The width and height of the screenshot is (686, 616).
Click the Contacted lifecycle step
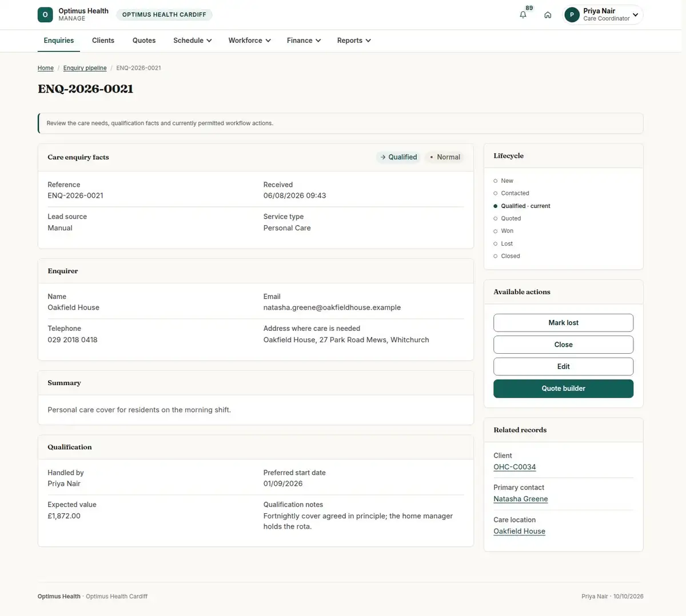click(x=511, y=193)
